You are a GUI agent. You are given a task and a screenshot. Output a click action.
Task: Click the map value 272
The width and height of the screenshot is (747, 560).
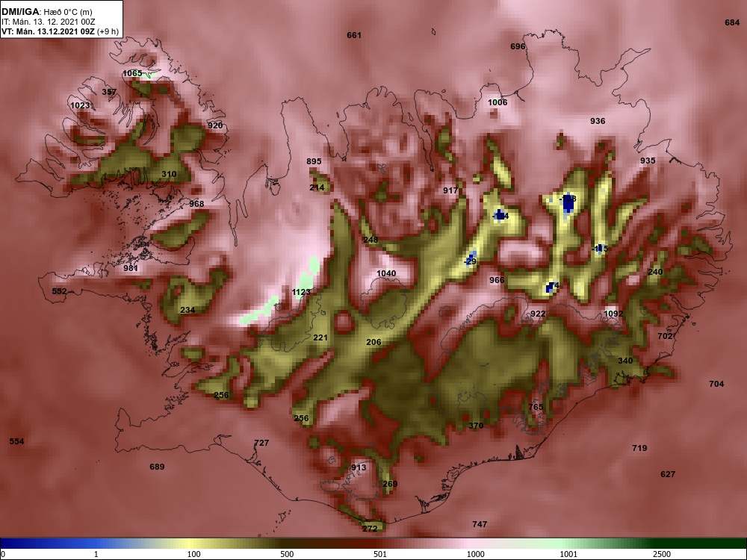click(370, 529)
